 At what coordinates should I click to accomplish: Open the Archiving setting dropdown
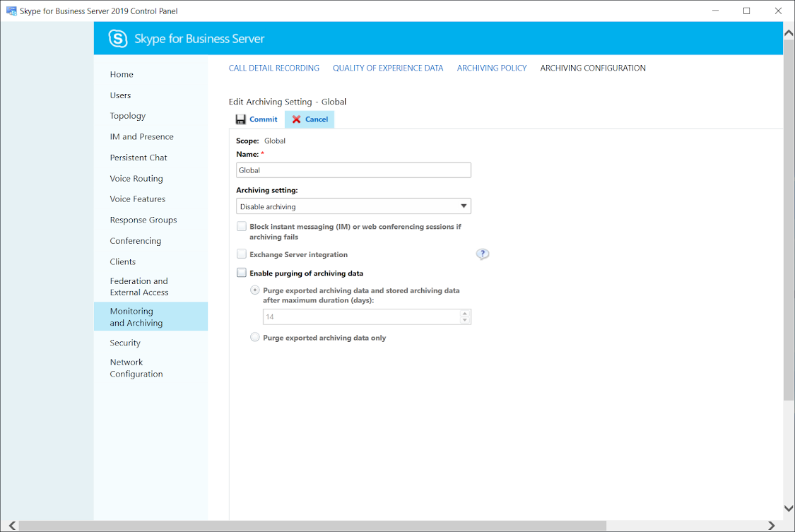[353, 206]
